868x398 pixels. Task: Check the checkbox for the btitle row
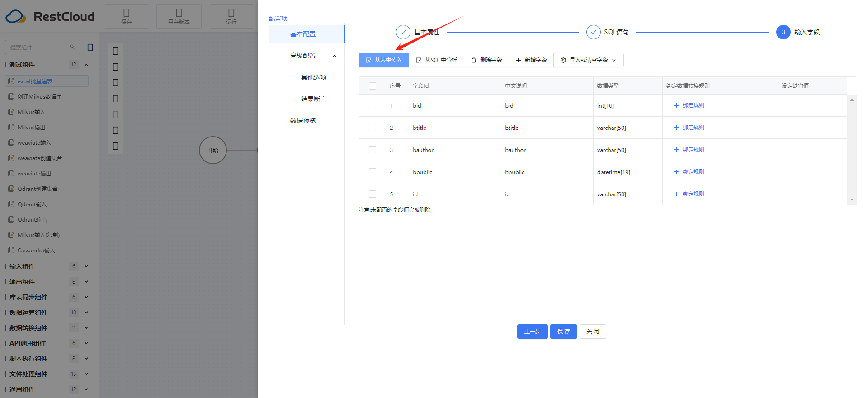point(373,128)
